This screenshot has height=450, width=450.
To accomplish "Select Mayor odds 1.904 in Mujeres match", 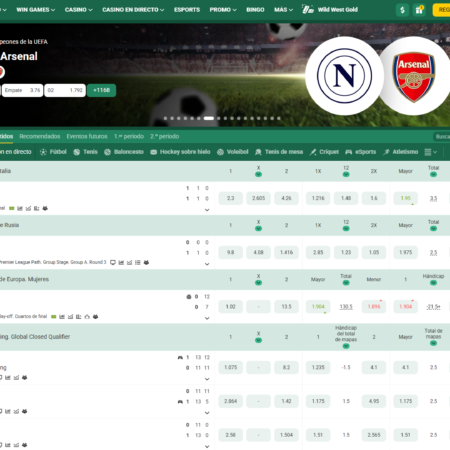I will pyautogui.click(x=318, y=307).
